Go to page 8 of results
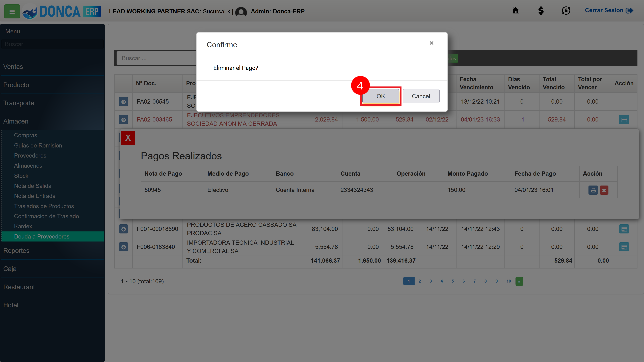The width and height of the screenshot is (644, 362). [x=486, y=281]
